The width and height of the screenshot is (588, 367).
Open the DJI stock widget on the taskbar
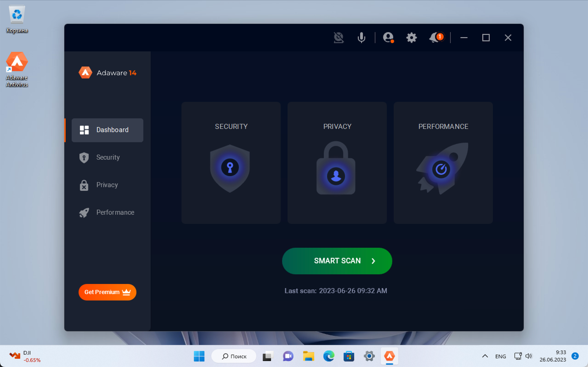point(25,356)
